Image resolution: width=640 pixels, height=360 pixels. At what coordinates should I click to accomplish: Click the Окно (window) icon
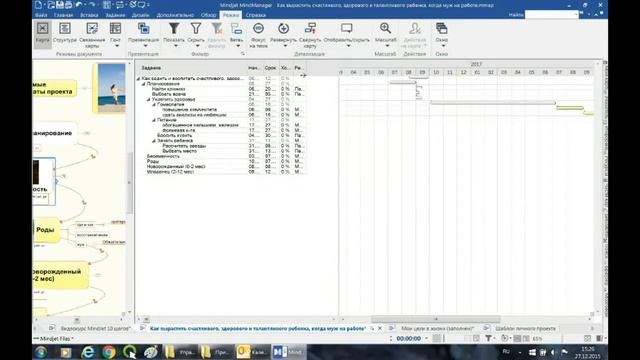click(441, 28)
